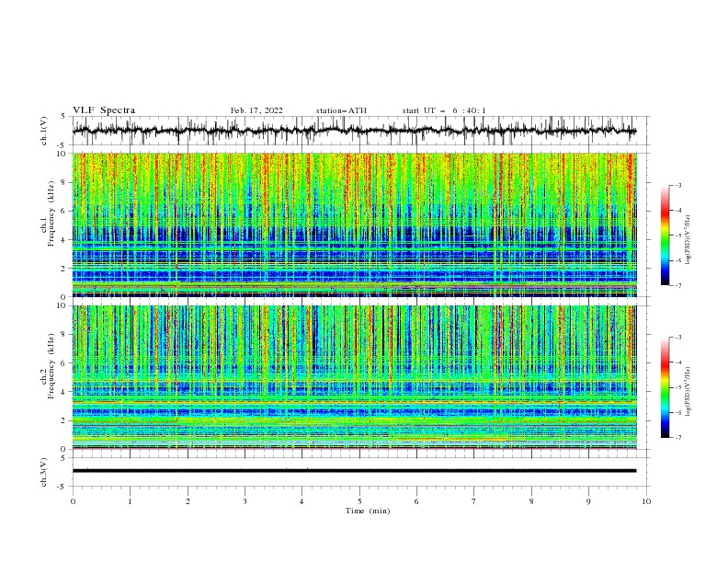728x563 pixels.
Task: Click the "8" kHz tick of ch.2 spectrogram
Action: click(x=64, y=335)
